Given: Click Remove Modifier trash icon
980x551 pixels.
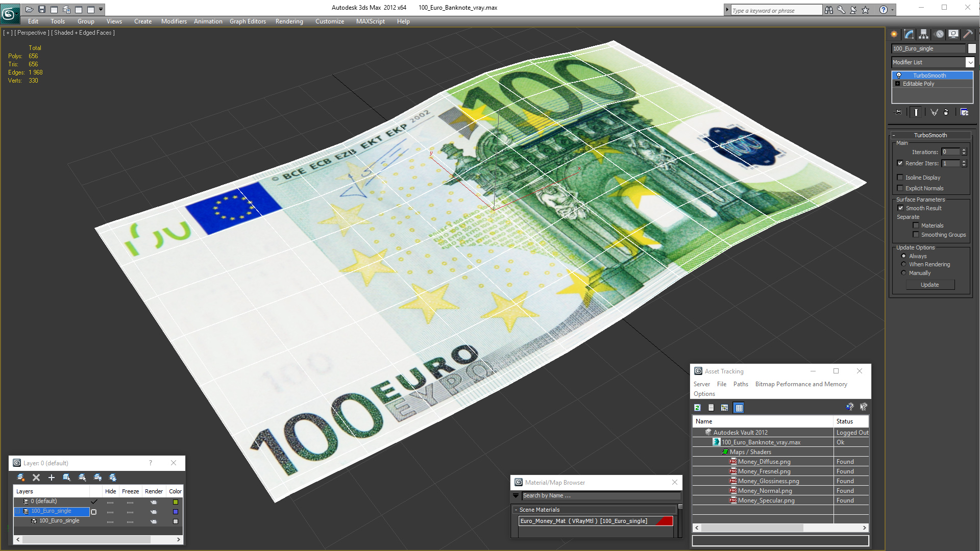Looking at the screenshot, I should click(x=946, y=112).
